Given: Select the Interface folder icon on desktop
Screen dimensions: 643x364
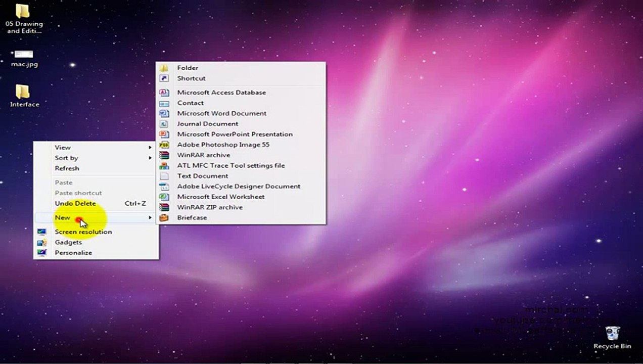Looking at the screenshot, I should click(23, 92).
